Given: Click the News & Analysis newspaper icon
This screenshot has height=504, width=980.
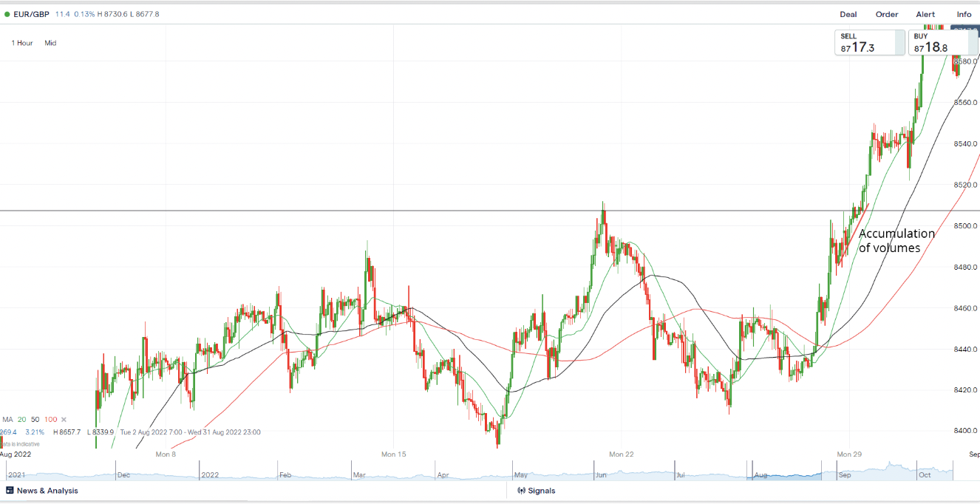Looking at the screenshot, I should pyautogui.click(x=10, y=491).
